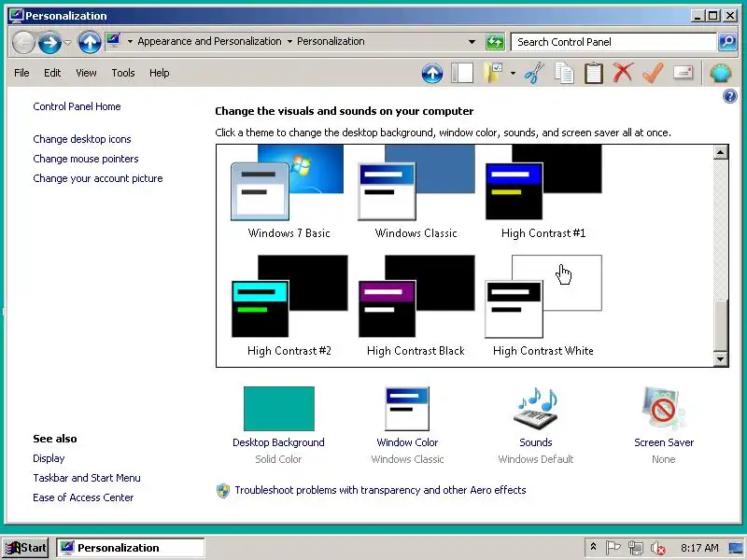The height and width of the screenshot is (560, 747).
Task: Click the theme list scroll down arrow
Action: pos(720,358)
